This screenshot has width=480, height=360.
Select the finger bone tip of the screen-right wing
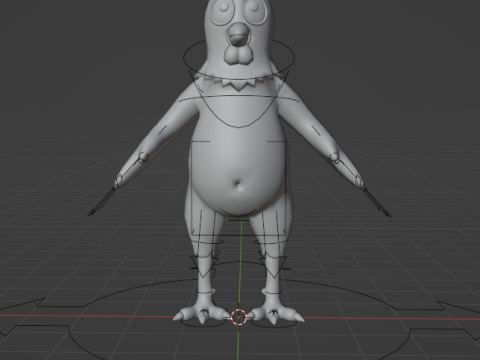(x=387, y=213)
